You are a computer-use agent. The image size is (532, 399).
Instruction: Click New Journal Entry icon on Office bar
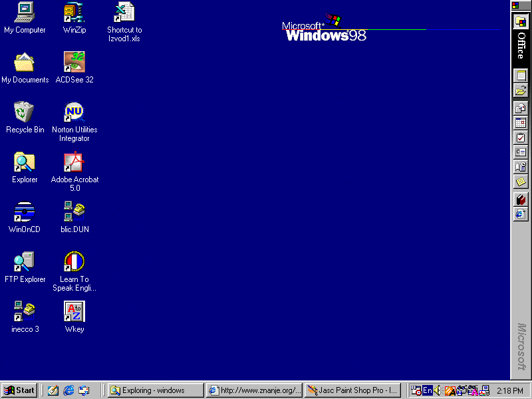click(521, 168)
